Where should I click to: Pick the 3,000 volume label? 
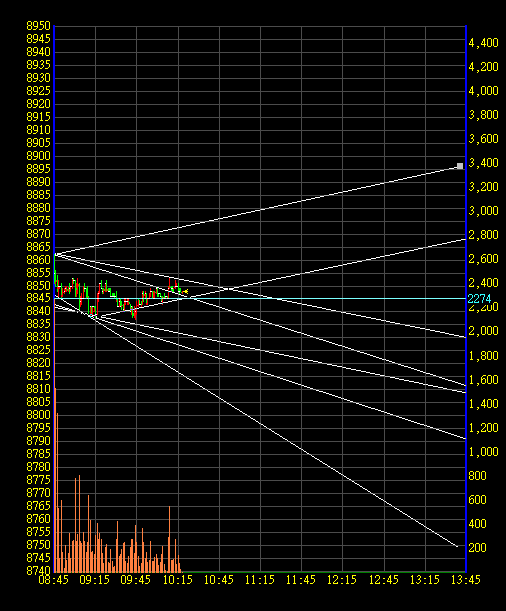point(483,211)
